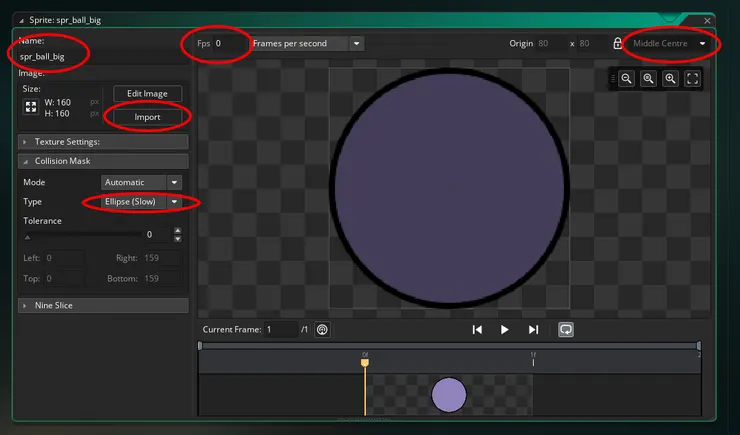Click the yellow timeline playhead marker
The image size is (740, 435).
[365, 362]
